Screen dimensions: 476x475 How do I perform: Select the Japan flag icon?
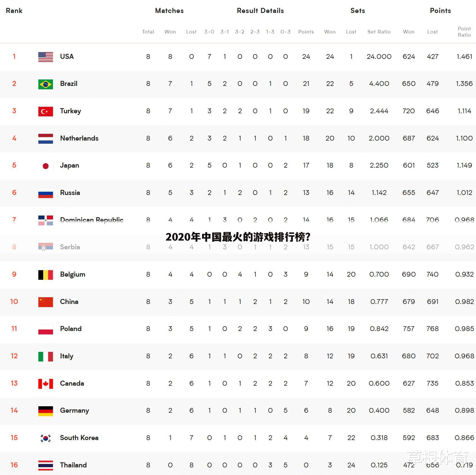46,166
